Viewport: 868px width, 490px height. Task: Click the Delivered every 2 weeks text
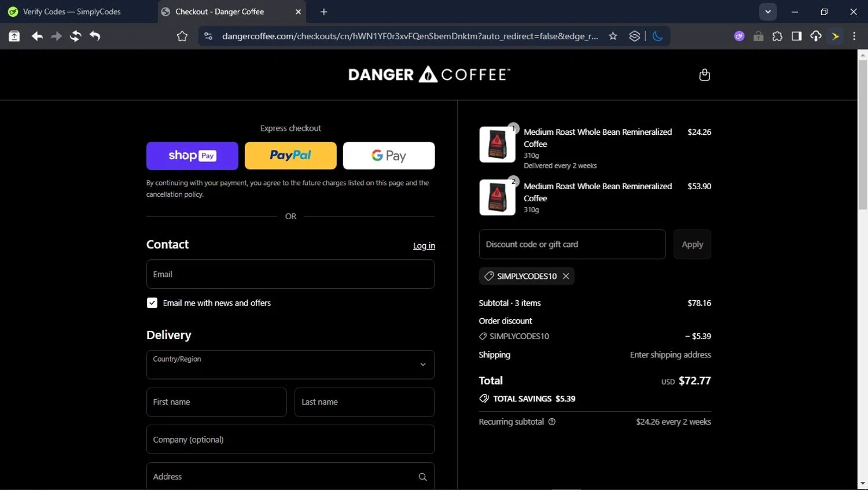[x=560, y=165]
